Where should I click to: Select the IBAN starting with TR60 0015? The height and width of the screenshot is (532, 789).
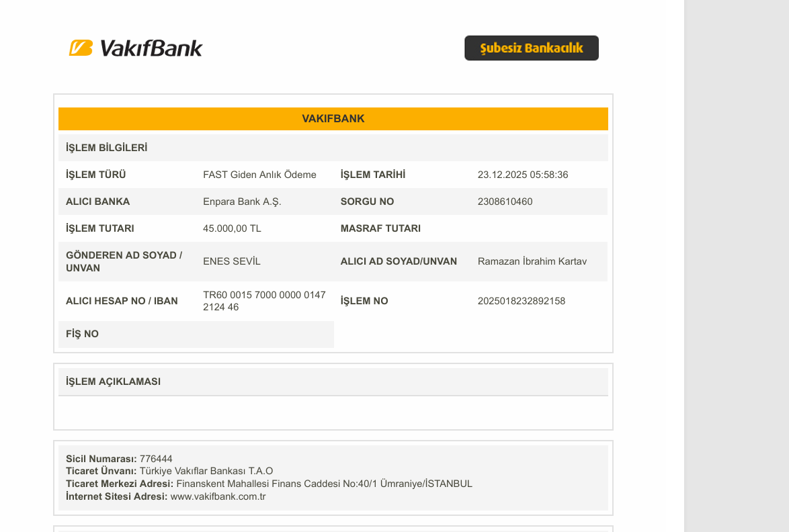[x=264, y=301]
